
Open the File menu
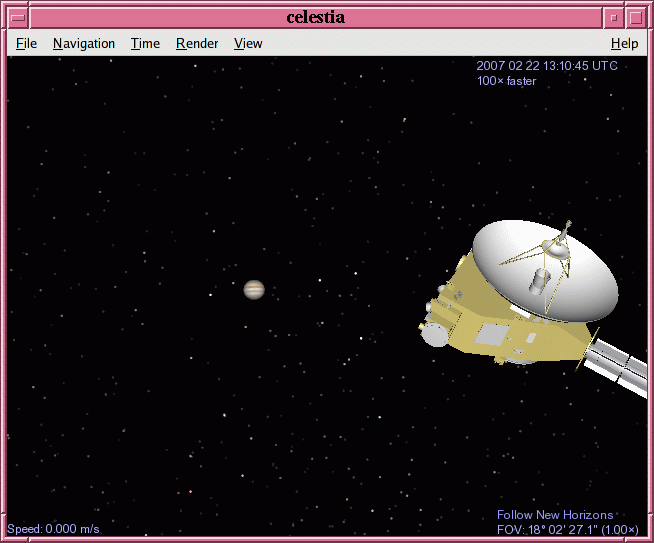[26, 44]
